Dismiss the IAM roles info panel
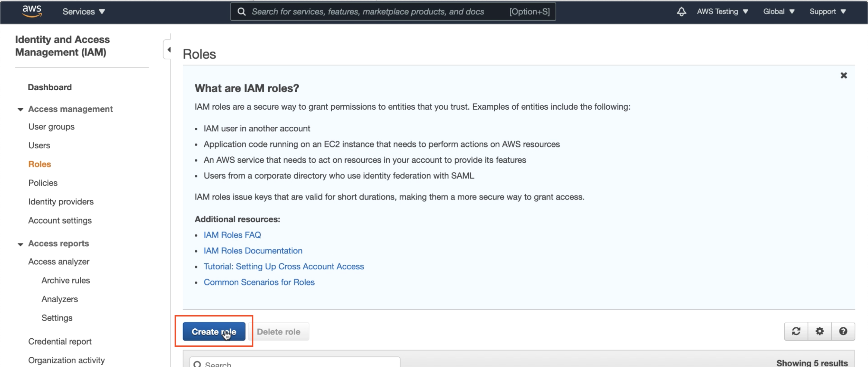The image size is (868, 367). point(843,75)
